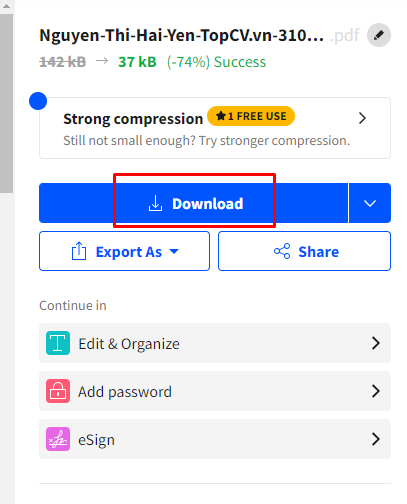Click the star in 1 FREE USE badge
Screen dimensions: 407x504
[x=221, y=116]
